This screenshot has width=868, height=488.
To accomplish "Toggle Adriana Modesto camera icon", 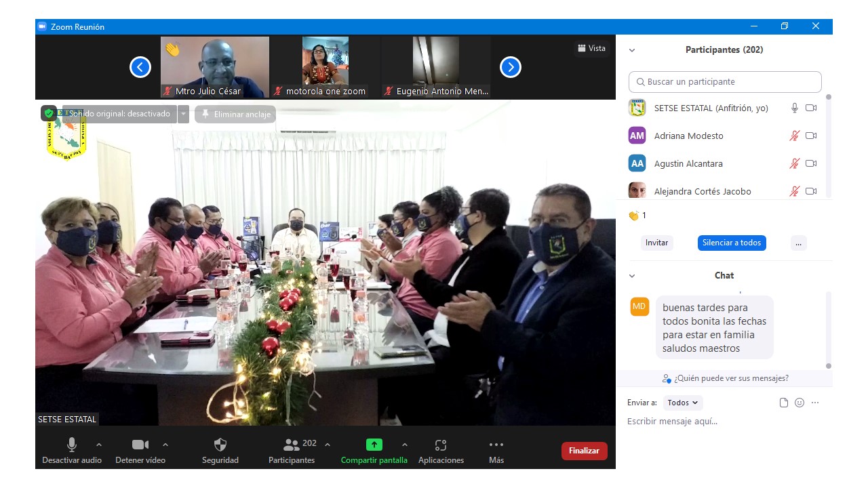I will pyautogui.click(x=811, y=136).
